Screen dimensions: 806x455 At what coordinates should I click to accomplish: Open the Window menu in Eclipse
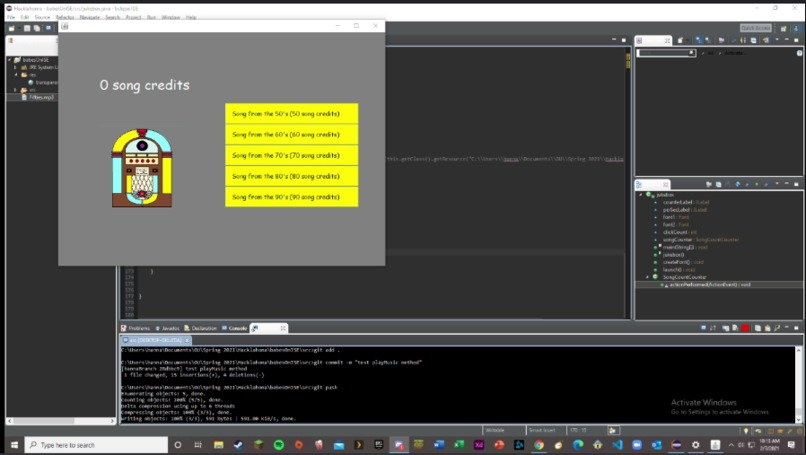(171, 17)
